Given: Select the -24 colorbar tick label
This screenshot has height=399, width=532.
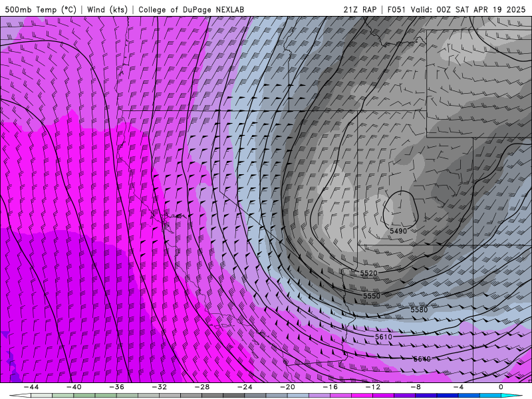Looking at the screenshot, I should click(245, 387).
